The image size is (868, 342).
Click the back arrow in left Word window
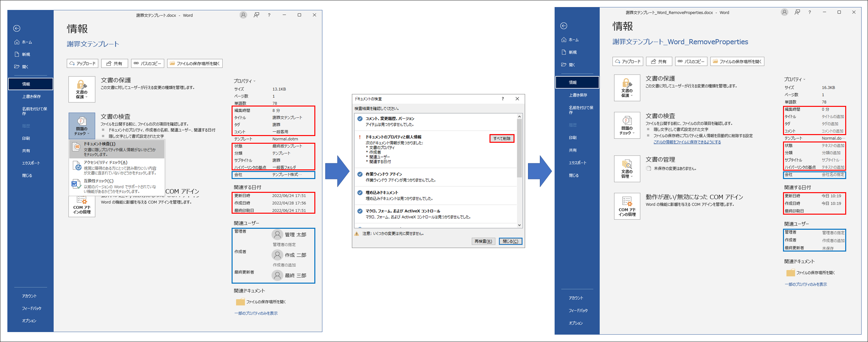[17, 29]
